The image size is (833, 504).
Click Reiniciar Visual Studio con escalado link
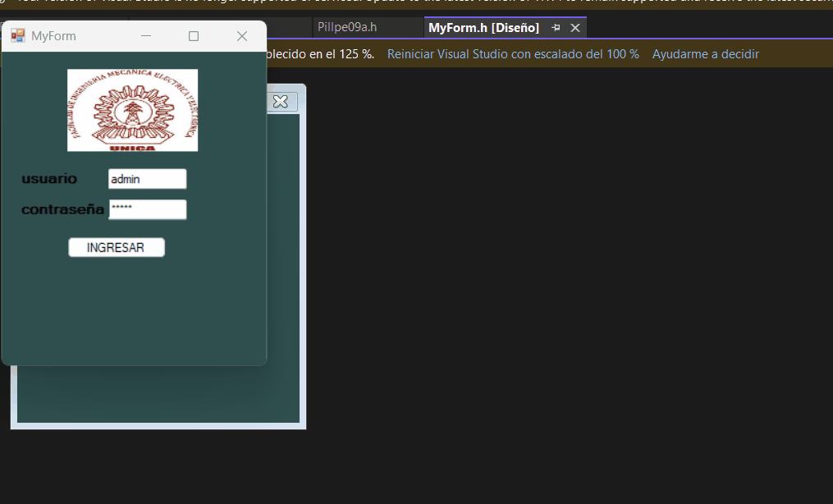[x=513, y=54]
